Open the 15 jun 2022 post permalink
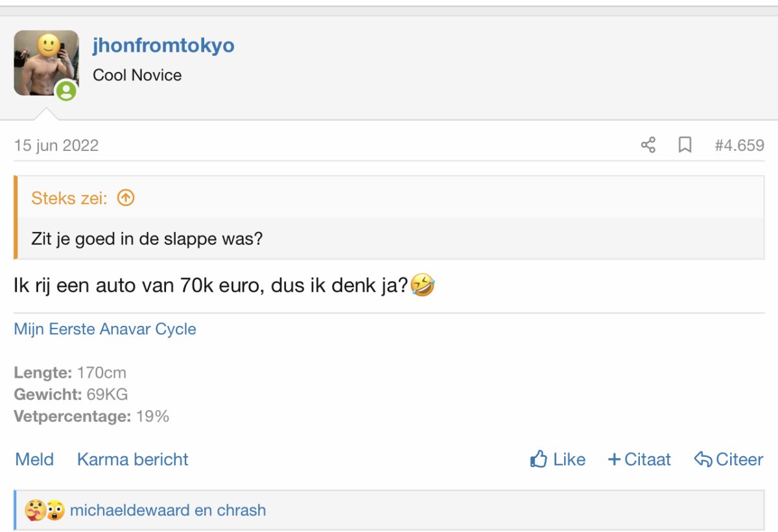Image resolution: width=778 pixels, height=532 pixels. (x=56, y=145)
